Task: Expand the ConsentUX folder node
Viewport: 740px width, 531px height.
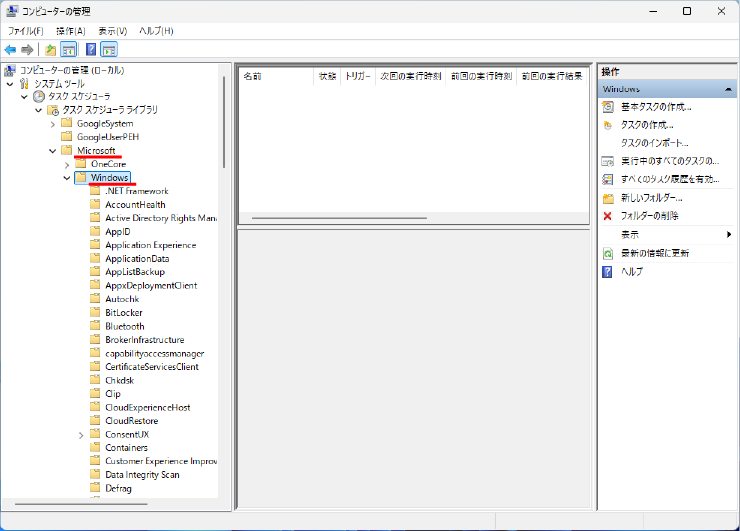Action: (x=81, y=435)
